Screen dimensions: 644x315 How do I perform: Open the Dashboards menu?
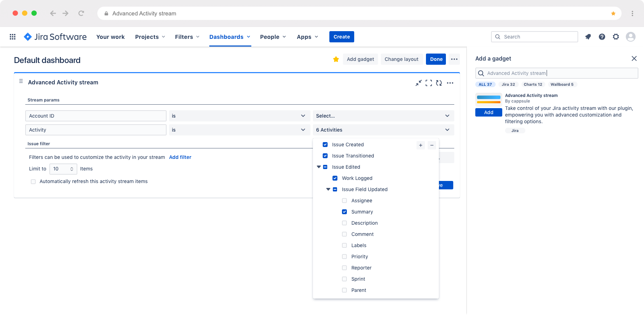click(230, 37)
